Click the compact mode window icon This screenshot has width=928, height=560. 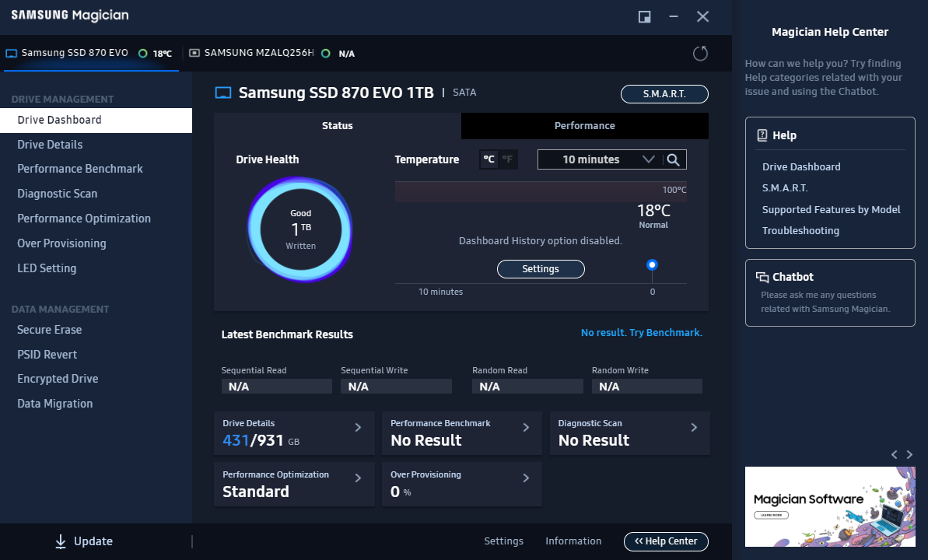645,16
